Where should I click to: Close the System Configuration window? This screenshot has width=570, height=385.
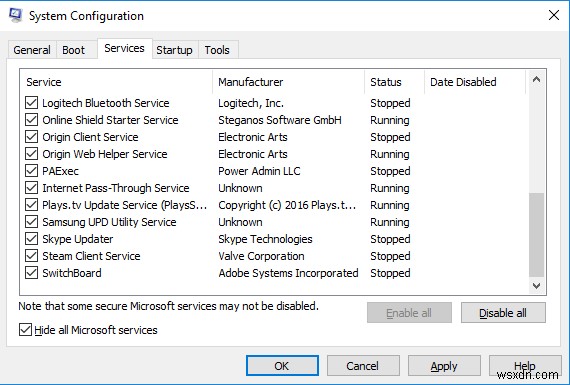pos(554,15)
